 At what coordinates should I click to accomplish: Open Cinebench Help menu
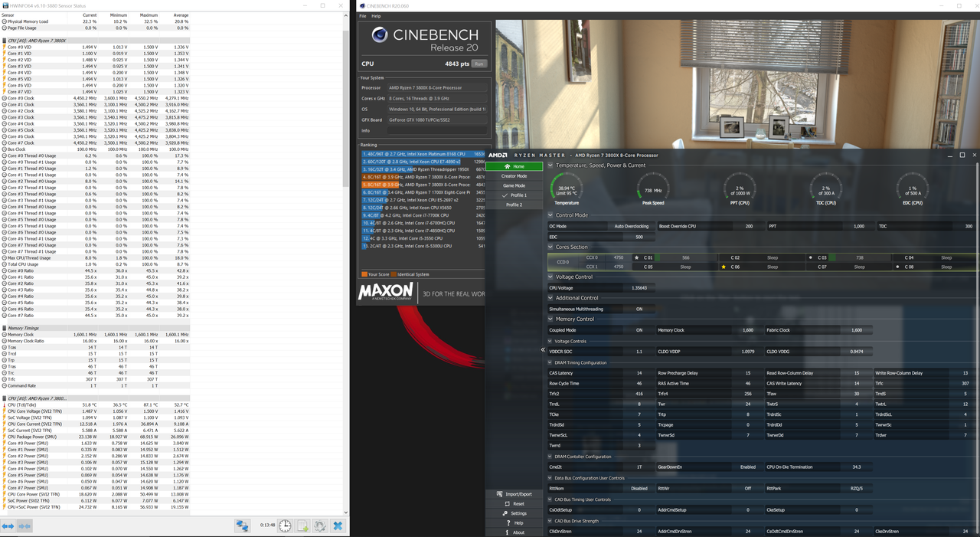click(x=376, y=16)
